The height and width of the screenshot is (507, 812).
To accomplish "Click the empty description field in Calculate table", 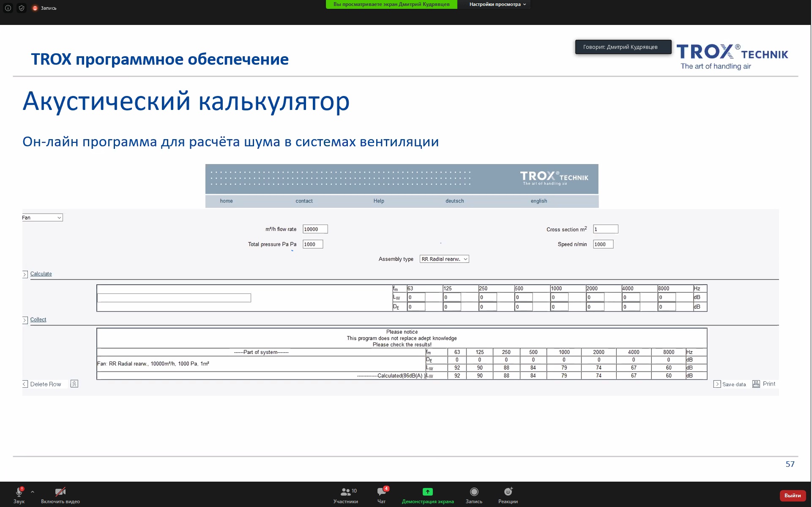I will (174, 298).
